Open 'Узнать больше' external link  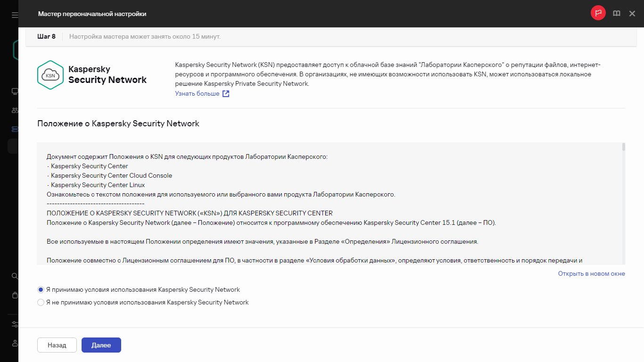198,93
